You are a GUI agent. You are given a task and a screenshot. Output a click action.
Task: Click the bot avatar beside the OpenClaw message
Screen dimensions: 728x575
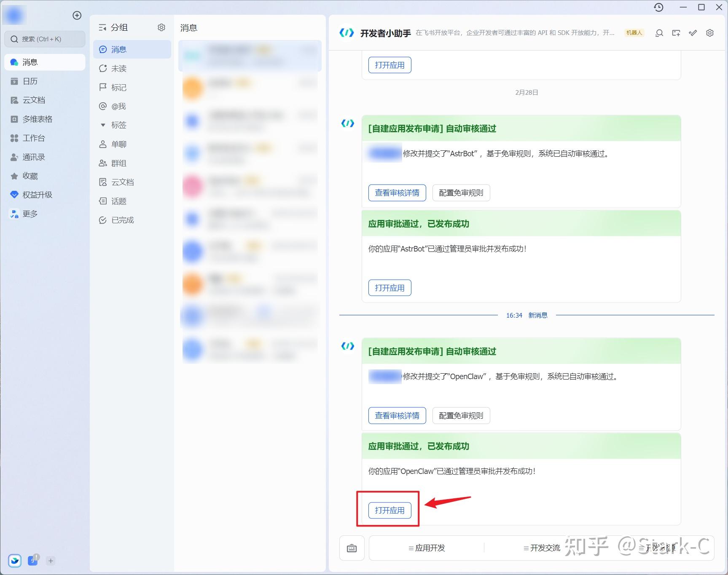(x=348, y=346)
